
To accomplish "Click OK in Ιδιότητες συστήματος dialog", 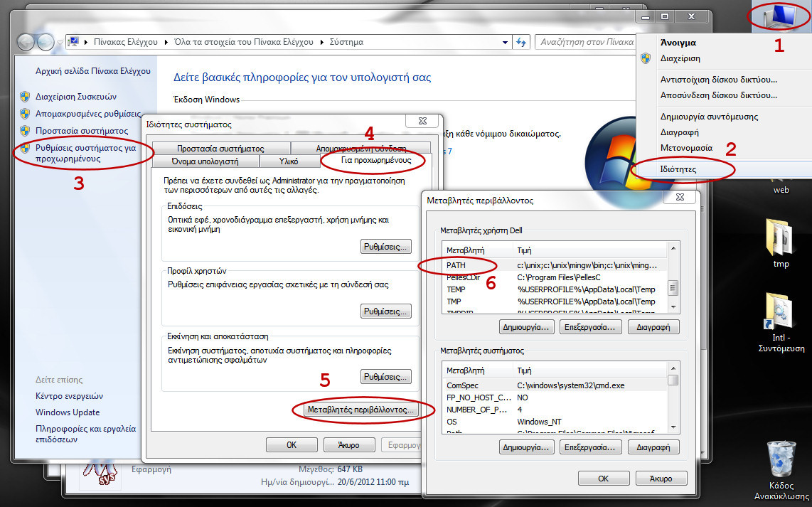I will click(292, 445).
